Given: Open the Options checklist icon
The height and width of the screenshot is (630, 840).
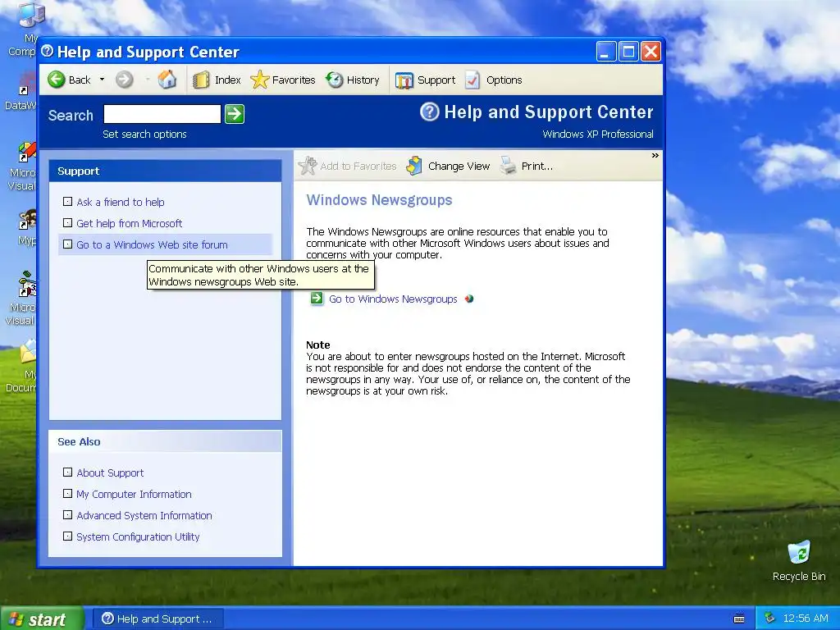Looking at the screenshot, I should pos(472,80).
